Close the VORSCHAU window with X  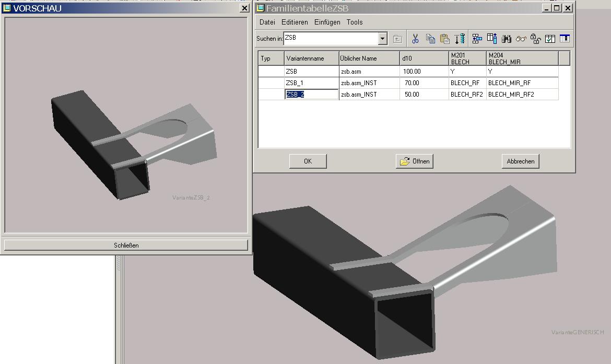click(x=244, y=8)
